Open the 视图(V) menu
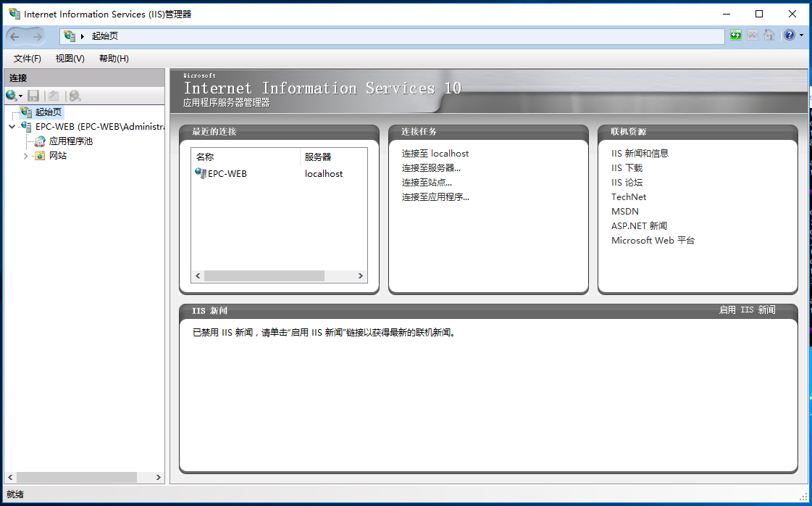 tap(70, 59)
